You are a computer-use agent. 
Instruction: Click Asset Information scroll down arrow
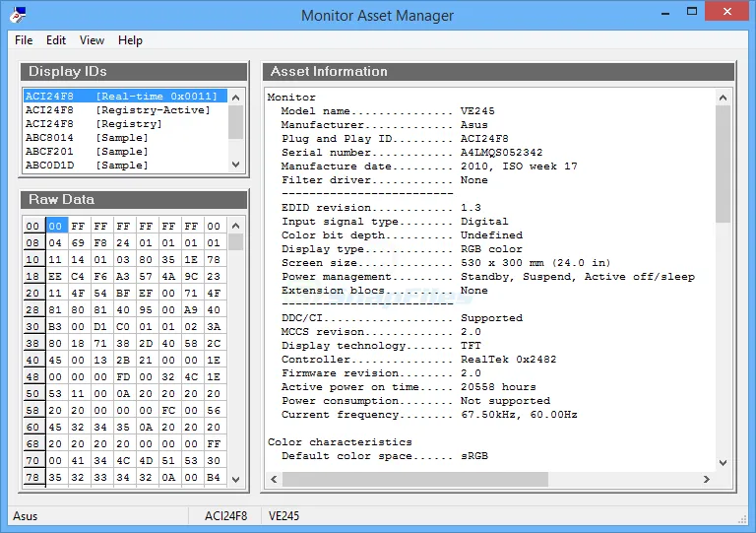coord(723,463)
